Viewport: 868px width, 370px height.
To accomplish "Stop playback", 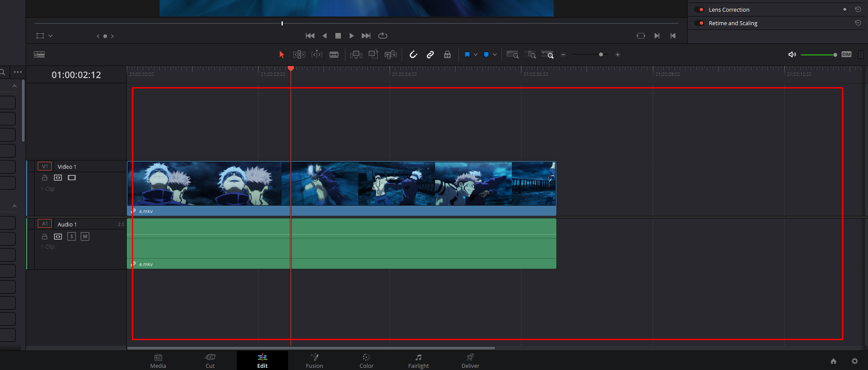I will (338, 36).
